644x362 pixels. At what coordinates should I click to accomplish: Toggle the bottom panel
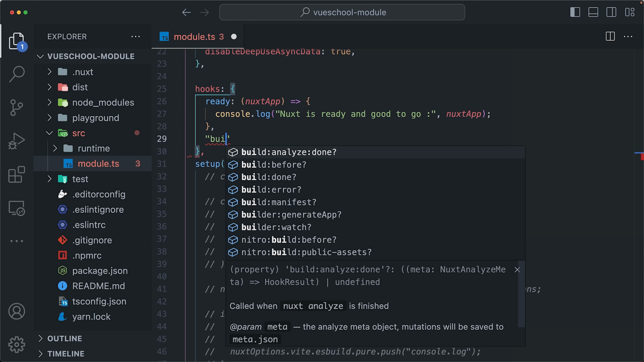[x=593, y=12]
